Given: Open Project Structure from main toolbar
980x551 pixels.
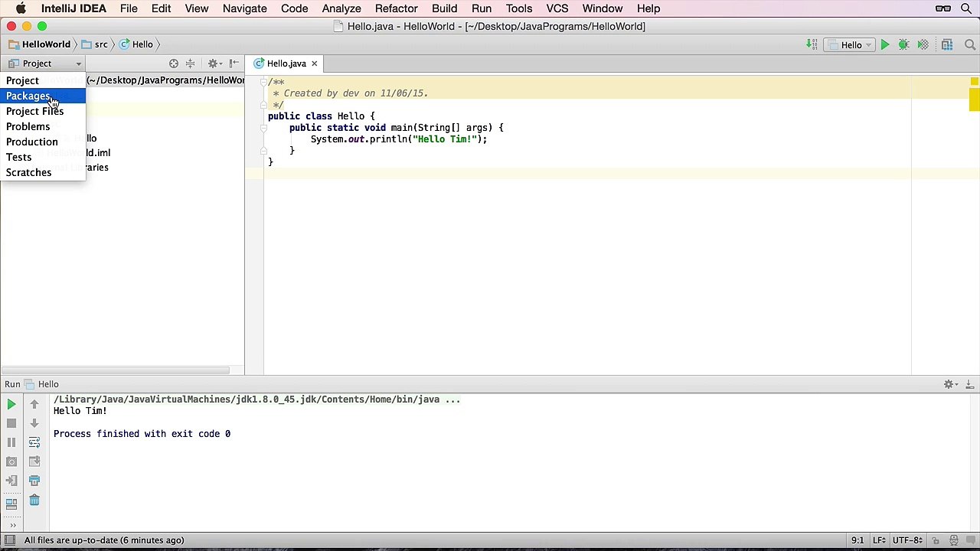Looking at the screenshot, I should point(947,45).
